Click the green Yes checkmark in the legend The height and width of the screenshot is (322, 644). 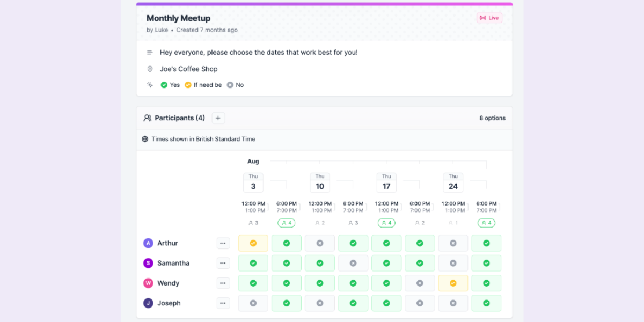pos(164,84)
